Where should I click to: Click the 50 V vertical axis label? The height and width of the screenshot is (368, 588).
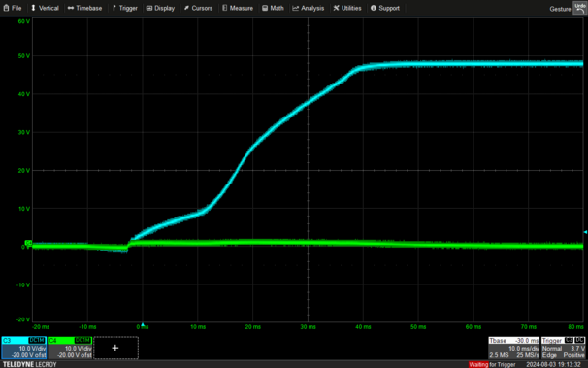pos(24,56)
